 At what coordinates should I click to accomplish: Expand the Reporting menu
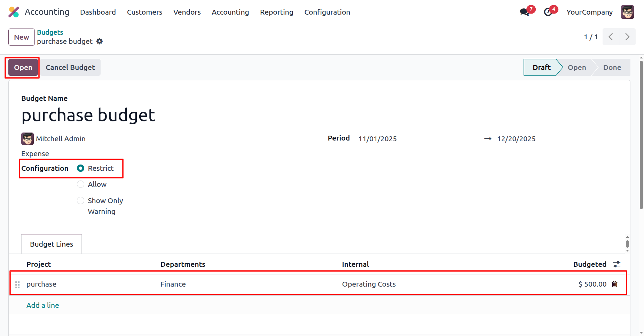pyautogui.click(x=276, y=12)
